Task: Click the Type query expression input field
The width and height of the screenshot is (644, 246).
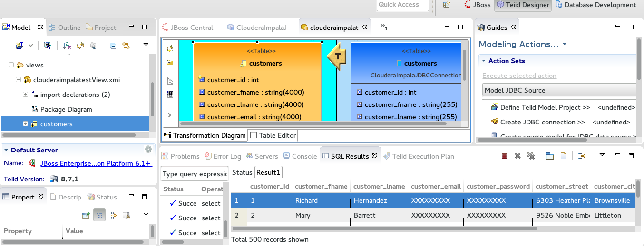Action: [195, 174]
